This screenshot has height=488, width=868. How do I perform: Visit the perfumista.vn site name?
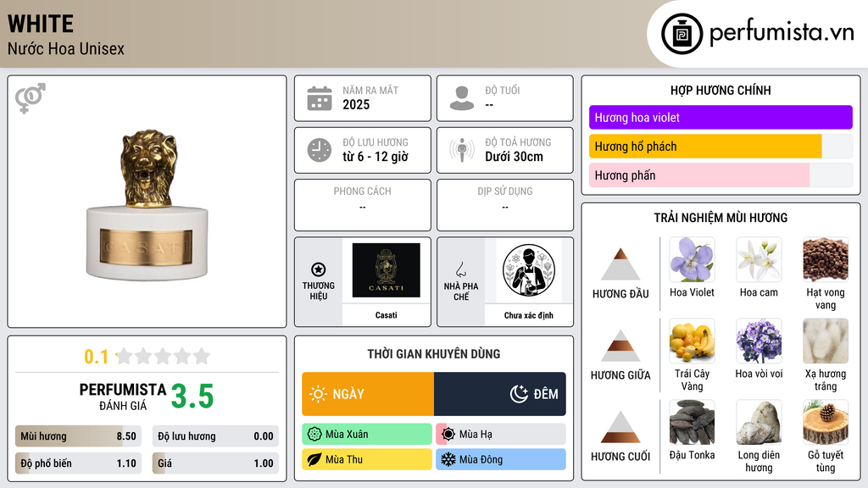(x=782, y=33)
